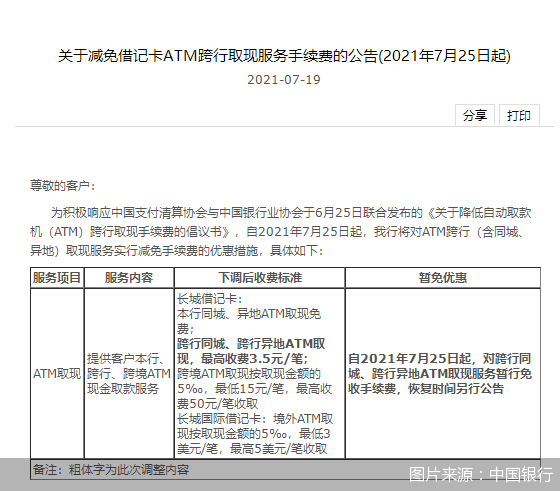Click the paragraph line starting 为积极响应
The height and width of the screenshot is (491, 560).
(291, 213)
